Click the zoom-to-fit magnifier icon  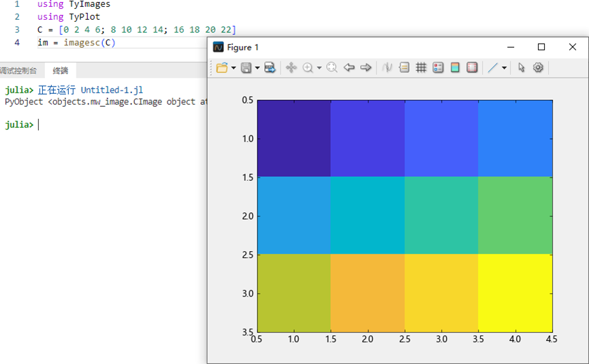click(332, 67)
